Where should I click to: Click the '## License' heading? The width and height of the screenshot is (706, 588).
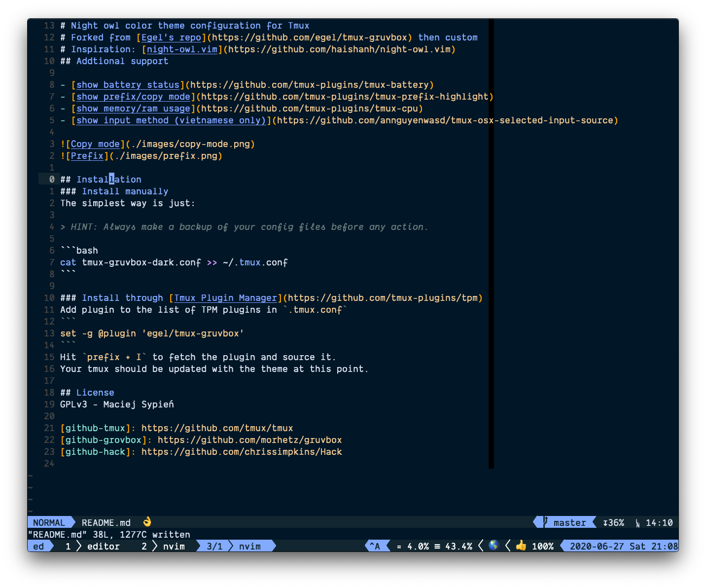87,393
